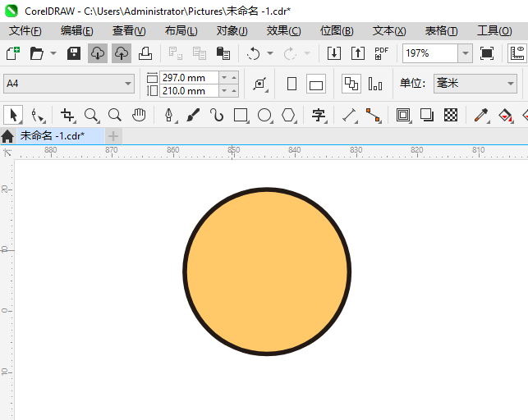Click the Cut icon
528x420 pixels.
coord(175,53)
